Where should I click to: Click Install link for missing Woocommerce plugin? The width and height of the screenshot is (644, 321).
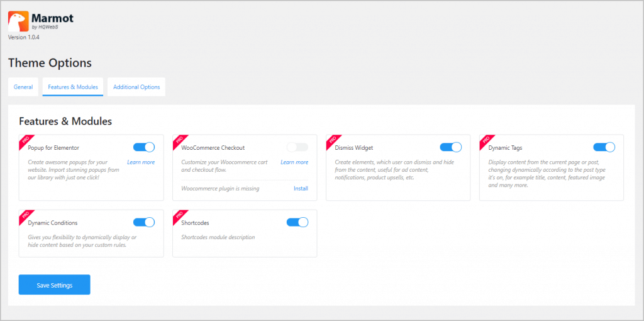(x=301, y=188)
